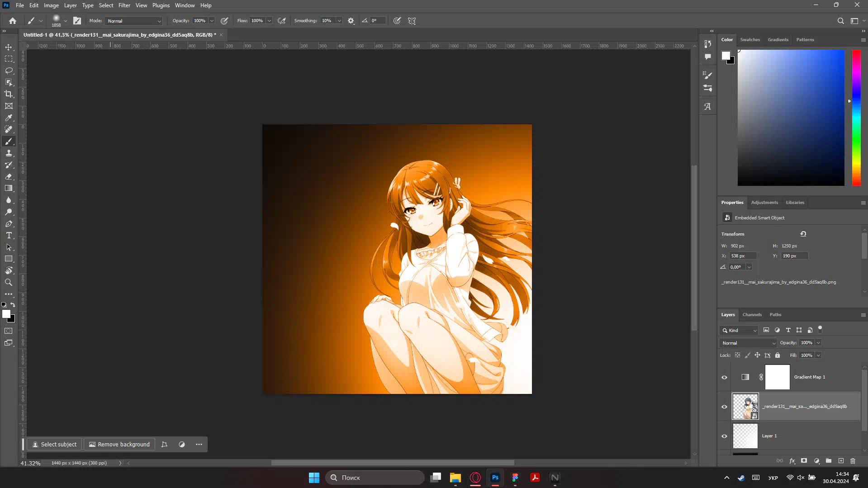Open the layer blend mode dropdown

point(748,343)
